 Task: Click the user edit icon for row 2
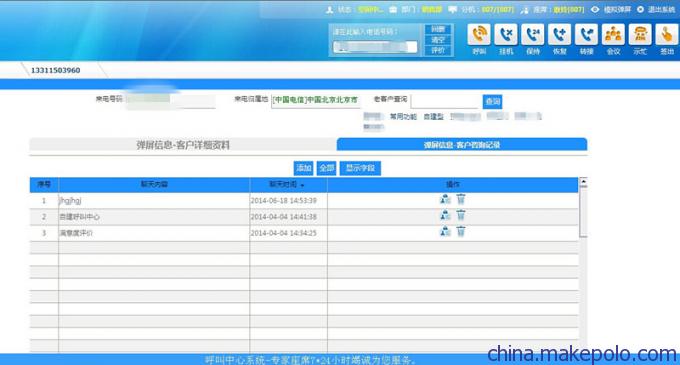[445, 215]
